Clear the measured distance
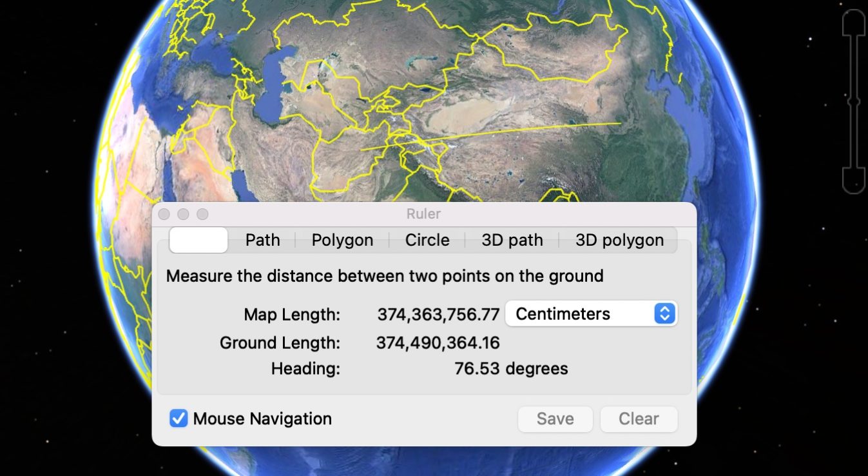 638,419
